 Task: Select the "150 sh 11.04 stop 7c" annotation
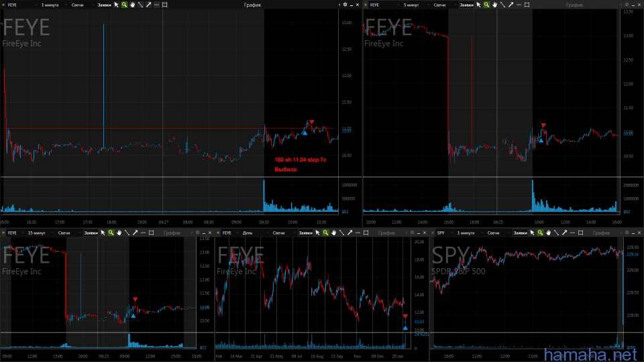tap(301, 160)
